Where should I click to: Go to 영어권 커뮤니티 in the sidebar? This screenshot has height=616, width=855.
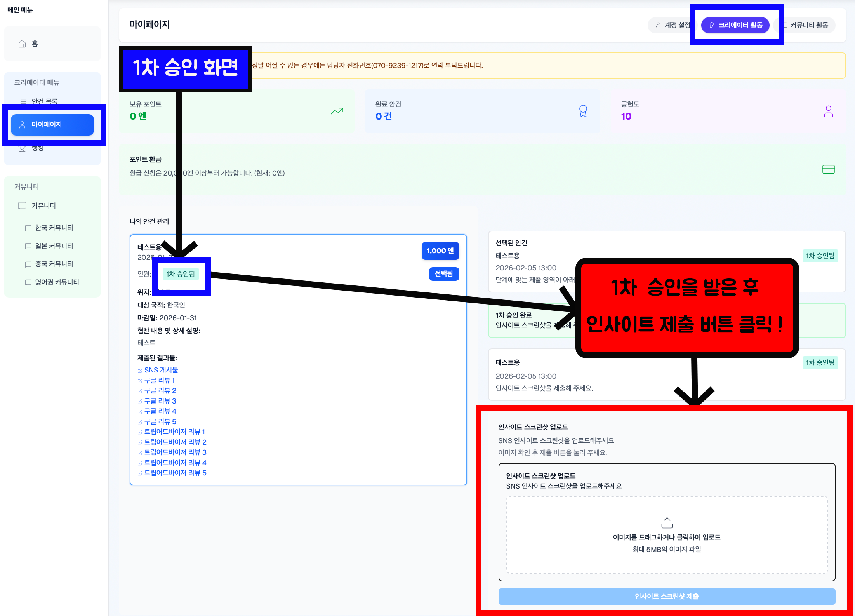(57, 282)
